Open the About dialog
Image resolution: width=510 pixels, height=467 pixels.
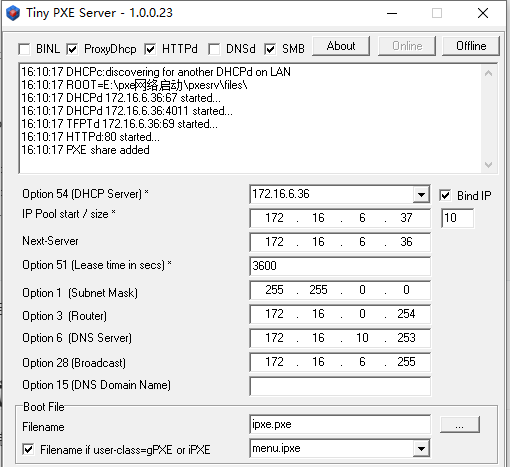pos(341,46)
